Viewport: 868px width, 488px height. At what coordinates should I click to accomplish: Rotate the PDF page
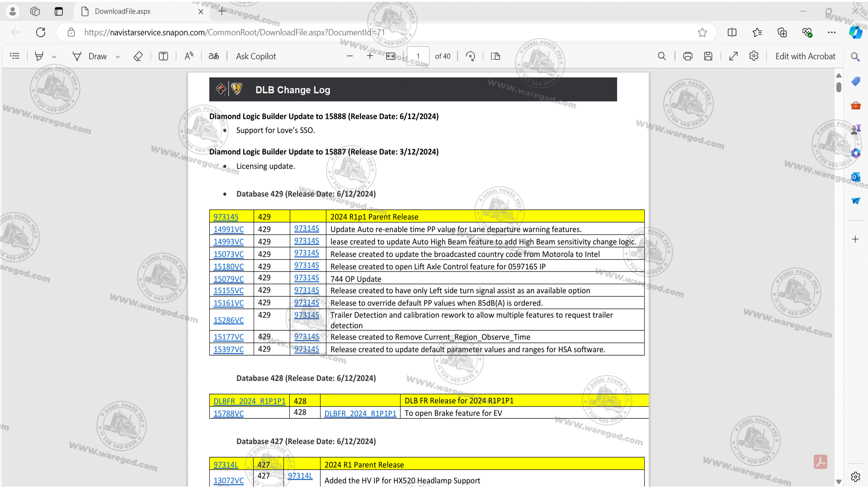click(470, 56)
